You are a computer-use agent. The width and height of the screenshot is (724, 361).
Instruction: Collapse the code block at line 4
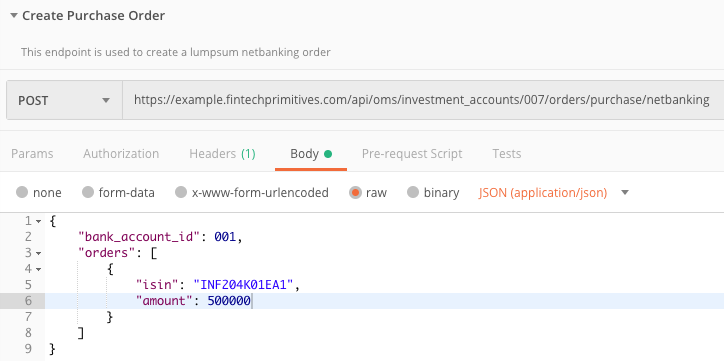pos(39,269)
